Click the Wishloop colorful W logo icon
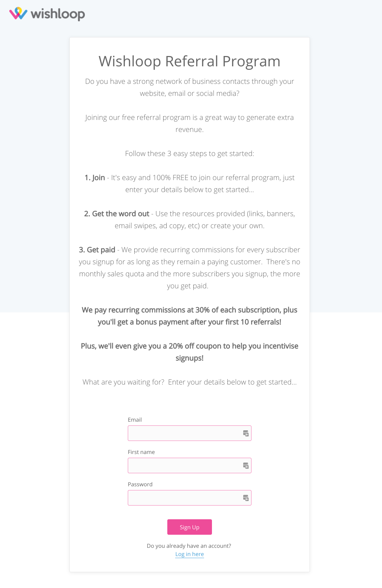 (18, 13)
